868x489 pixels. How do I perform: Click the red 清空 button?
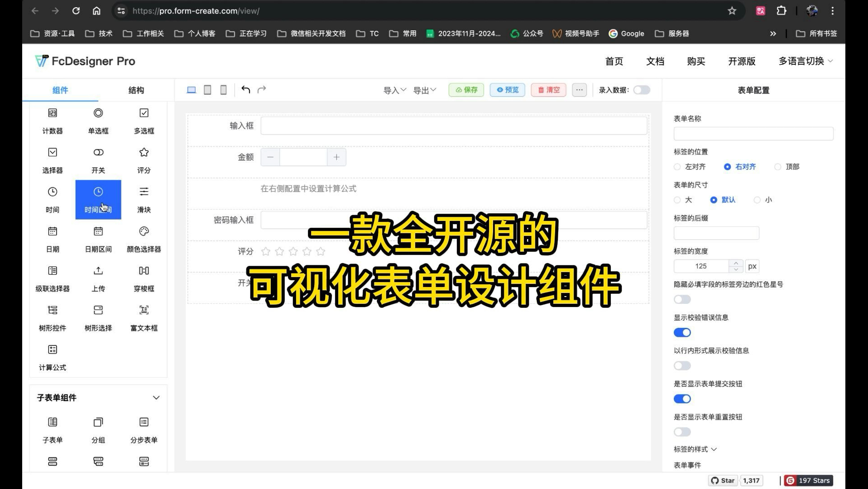point(549,90)
